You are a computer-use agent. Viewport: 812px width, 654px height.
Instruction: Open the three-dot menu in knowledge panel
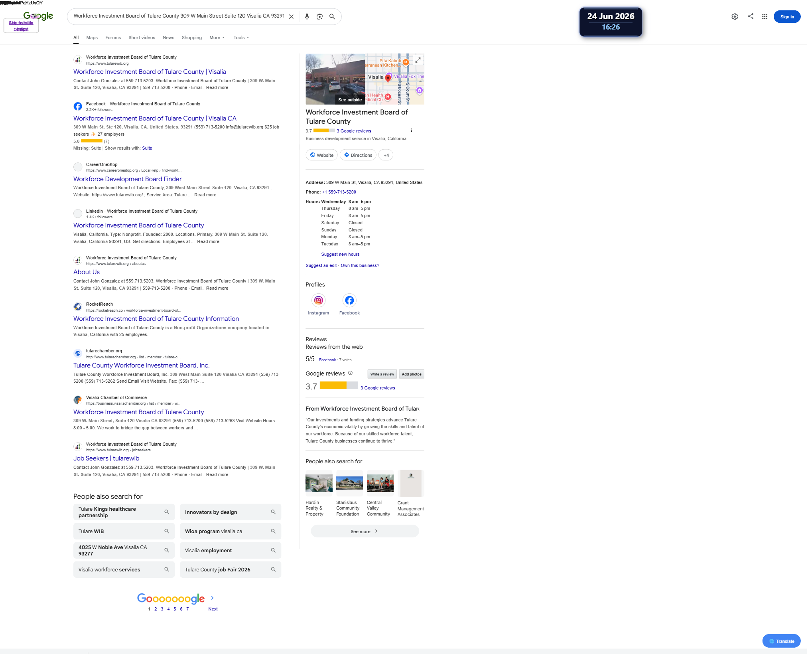coord(411,130)
